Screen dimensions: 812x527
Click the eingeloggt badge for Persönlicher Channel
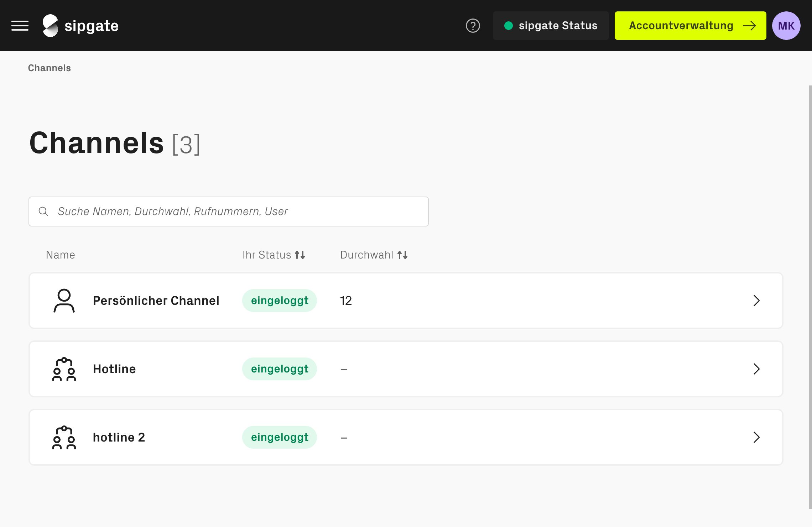pos(280,301)
